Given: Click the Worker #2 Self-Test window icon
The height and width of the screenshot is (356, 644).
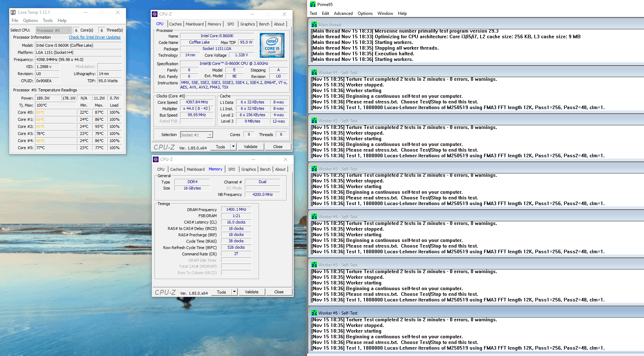Looking at the screenshot, I should (314, 120).
